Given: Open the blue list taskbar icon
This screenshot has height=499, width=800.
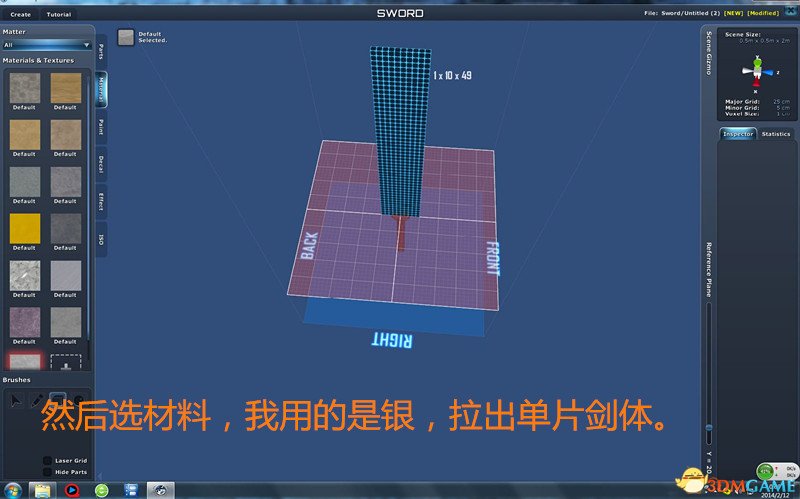Looking at the screenshot, I should 131,491.
